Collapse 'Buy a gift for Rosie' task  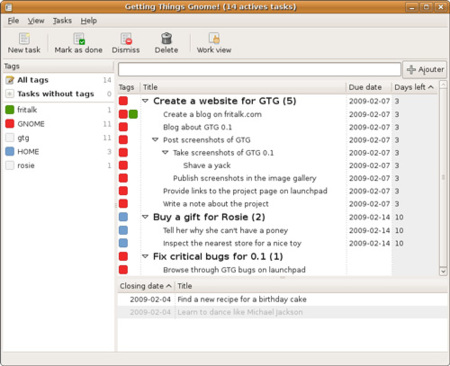145,217
